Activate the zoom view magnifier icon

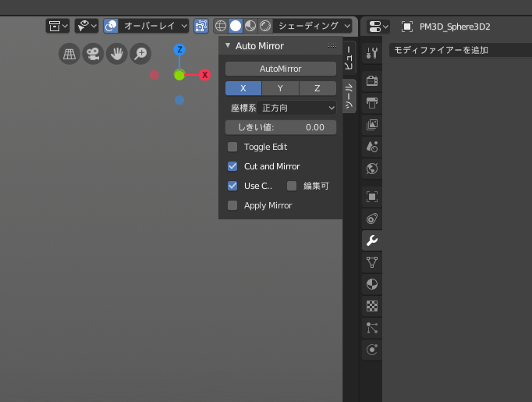point(140,54)
